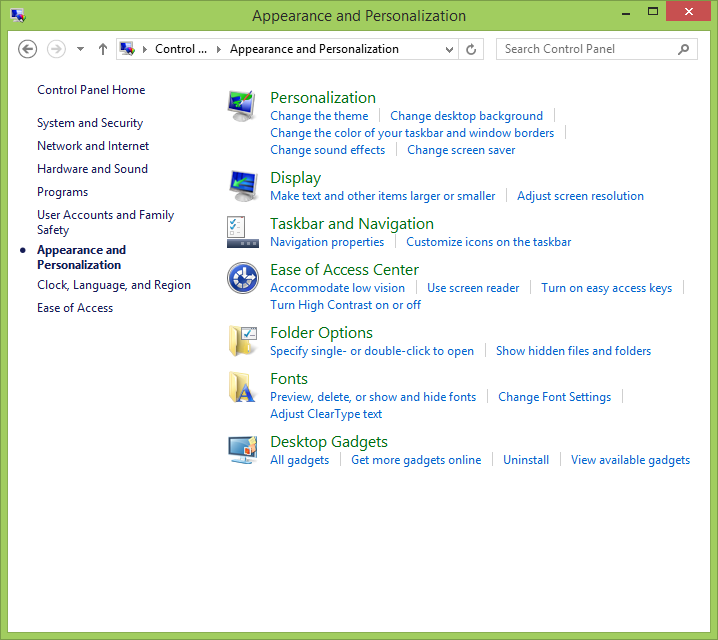This screenshot has width=718, height=640.
Task: Click Adjust screen resolution link
Action: (x=580, y=196)
